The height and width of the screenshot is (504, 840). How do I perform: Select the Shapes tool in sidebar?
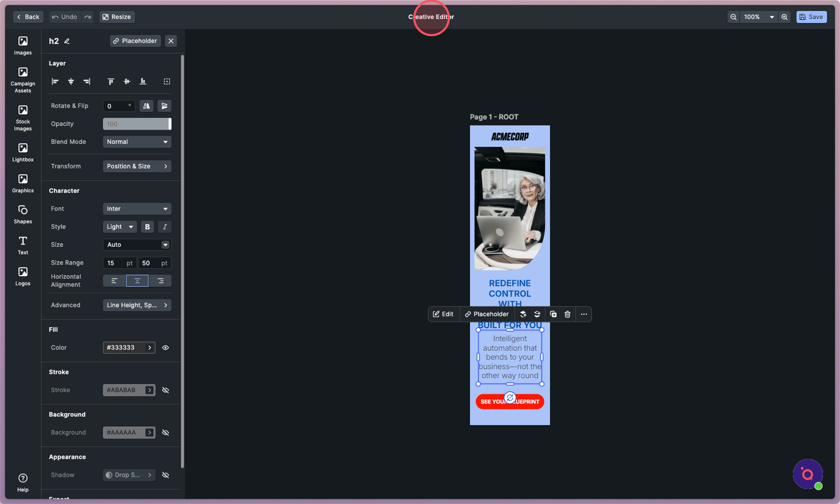23,214
